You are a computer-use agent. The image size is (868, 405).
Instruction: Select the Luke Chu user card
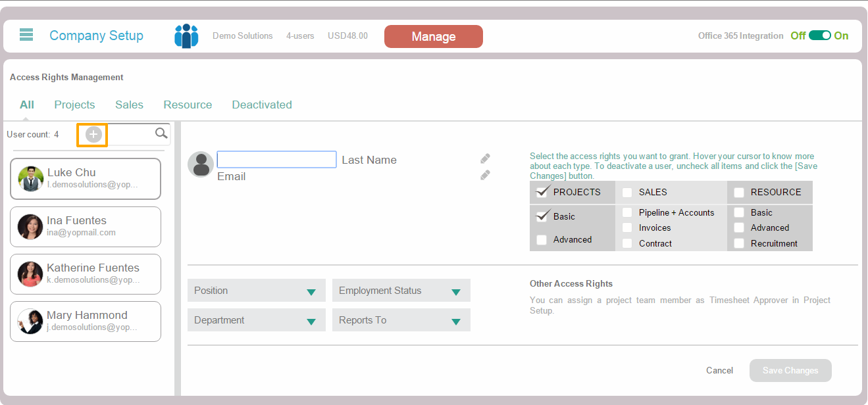86,179
